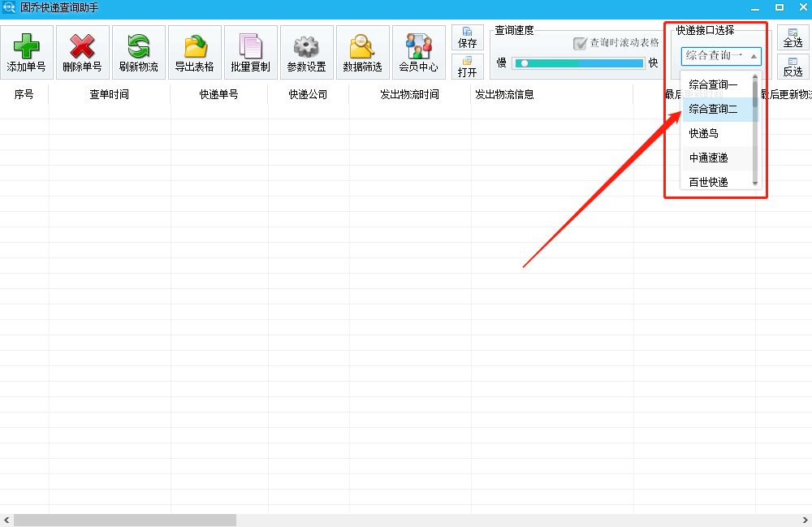Click the 保存 save icon
812x527 pixels.
click(467, 36)
